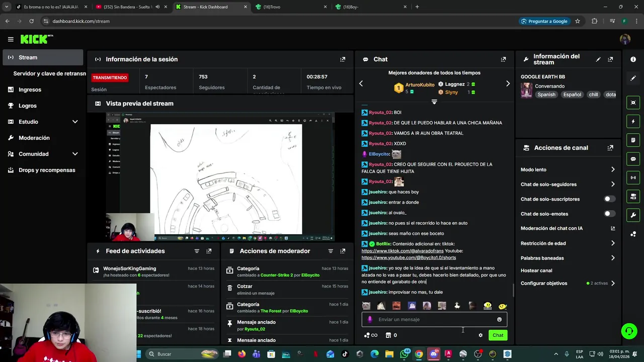The height and width of the screenshot is (362, 644).
Task: Edit stream info with the pencil icon in the panel header
Action: tap(598, 59)
